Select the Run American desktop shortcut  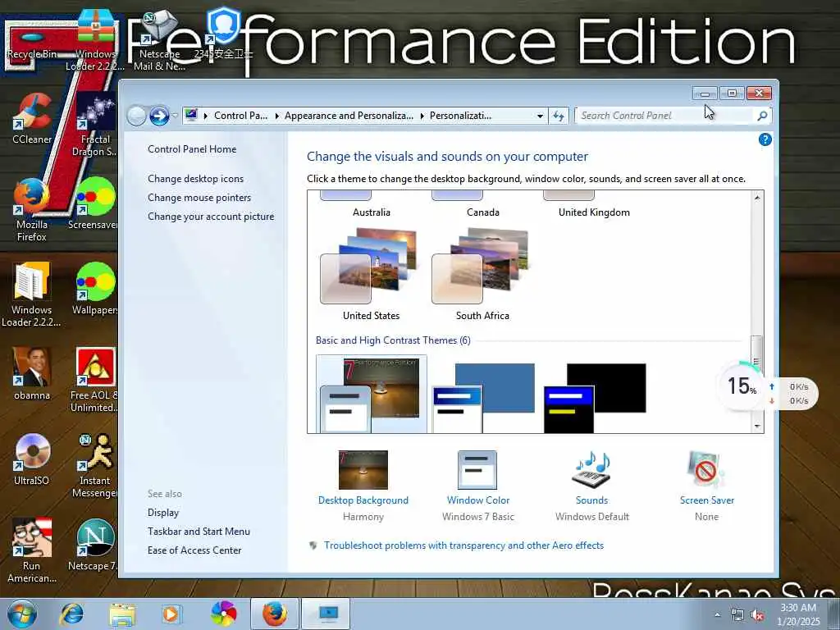point(32,550)
